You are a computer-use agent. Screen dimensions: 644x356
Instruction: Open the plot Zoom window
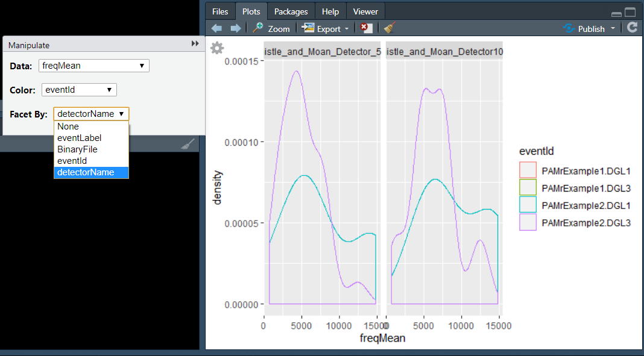[x=271, y=28]
